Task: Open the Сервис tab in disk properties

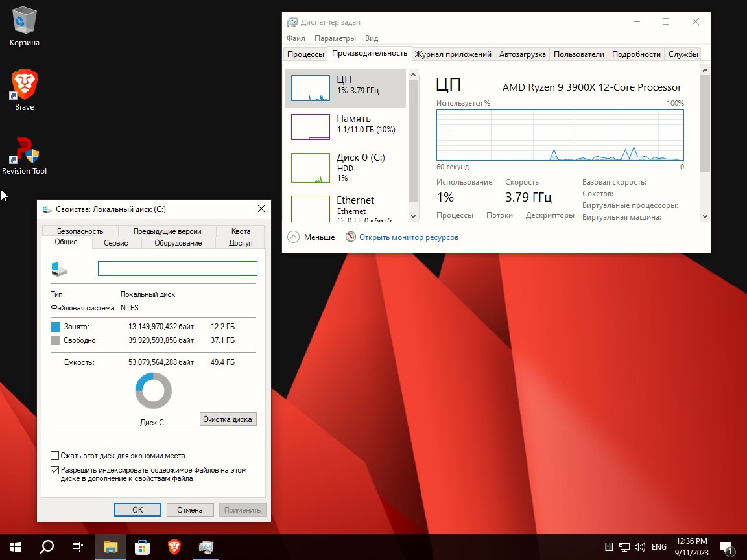Action: [x=116, y=243]
